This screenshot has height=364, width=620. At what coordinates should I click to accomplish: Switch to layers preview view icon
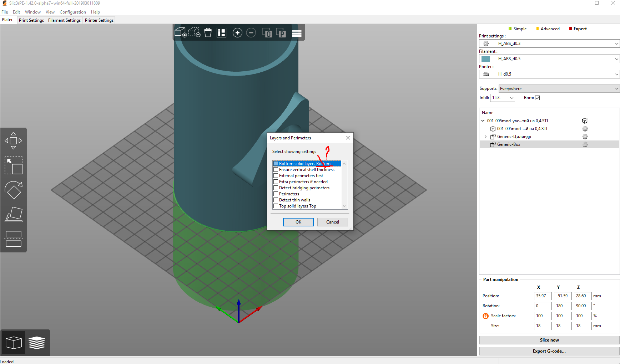click(x=37, y=343)
